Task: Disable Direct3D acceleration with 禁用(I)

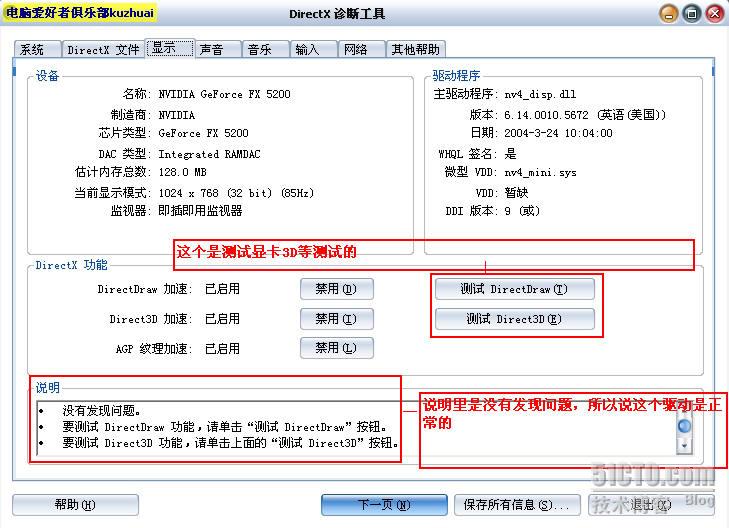Action: click(337, 319)
